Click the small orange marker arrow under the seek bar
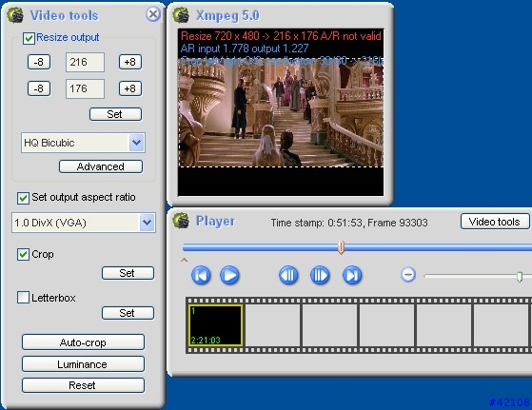532x410 pixels. [x=185, y=260]
